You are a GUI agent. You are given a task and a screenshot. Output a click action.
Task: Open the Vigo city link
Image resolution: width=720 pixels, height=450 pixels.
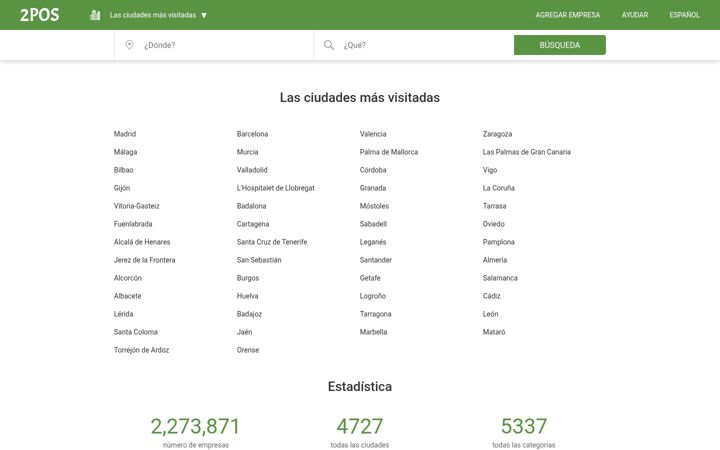[490, 170]
